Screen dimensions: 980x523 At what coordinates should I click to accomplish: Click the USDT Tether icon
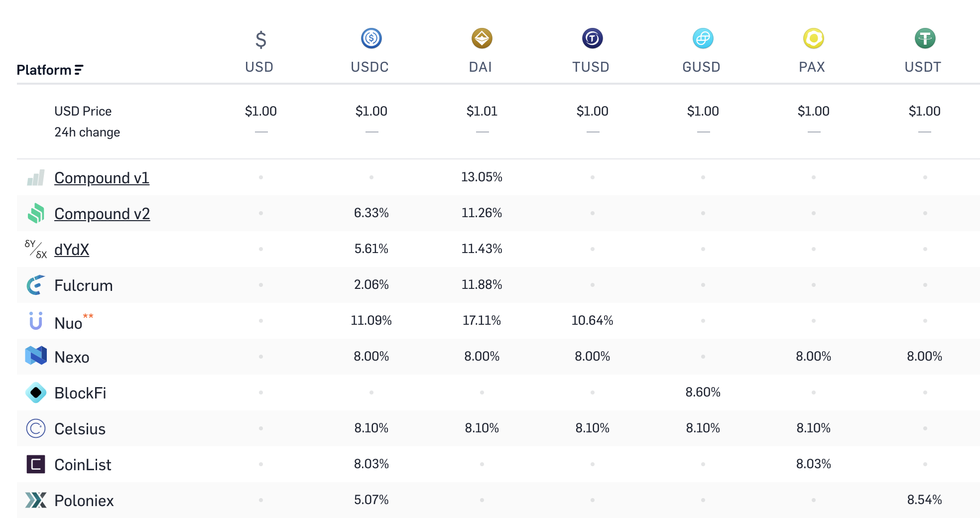(x=925, y=38)
